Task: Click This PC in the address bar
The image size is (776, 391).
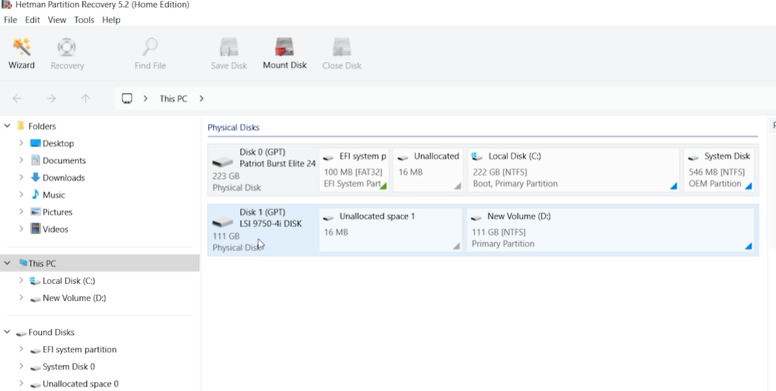Action: (173, 98)
